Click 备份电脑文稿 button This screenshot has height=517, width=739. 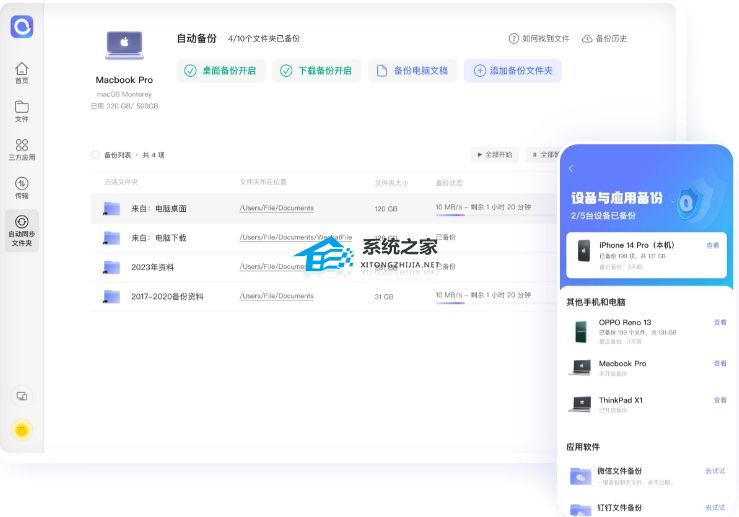pos(412,71)
